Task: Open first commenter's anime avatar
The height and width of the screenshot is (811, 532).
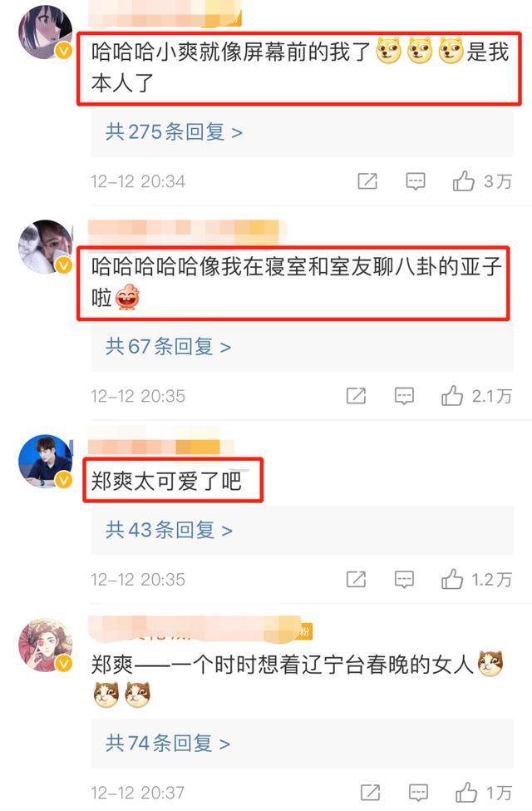Action: (46, 32)
